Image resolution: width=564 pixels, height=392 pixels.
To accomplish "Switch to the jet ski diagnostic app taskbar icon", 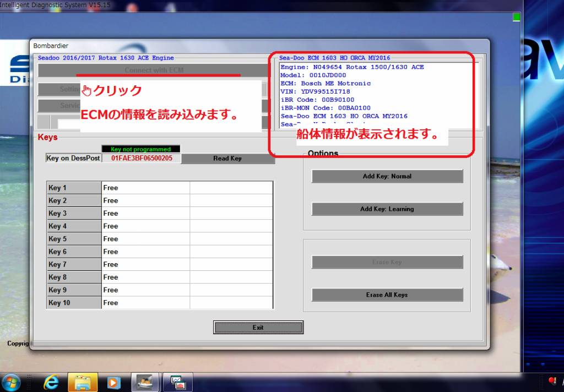I will pyautogui.click(x=145, y=382).
